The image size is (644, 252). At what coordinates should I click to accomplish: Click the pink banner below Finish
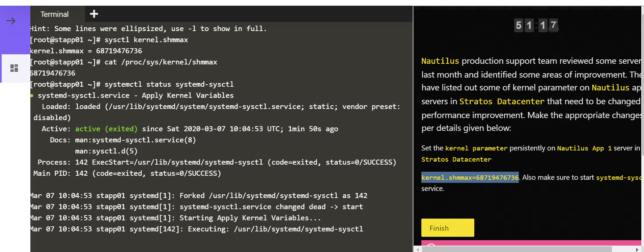pos(531,243)
